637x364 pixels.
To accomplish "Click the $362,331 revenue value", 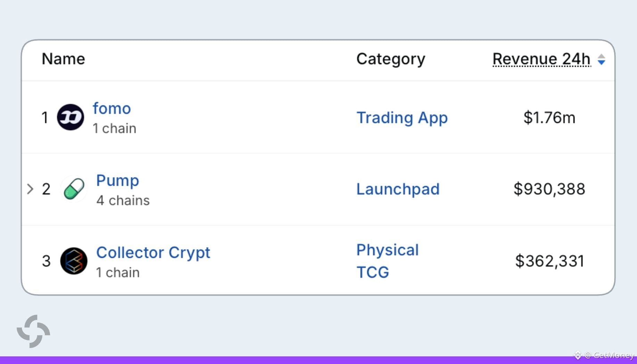I will [549, 261].
